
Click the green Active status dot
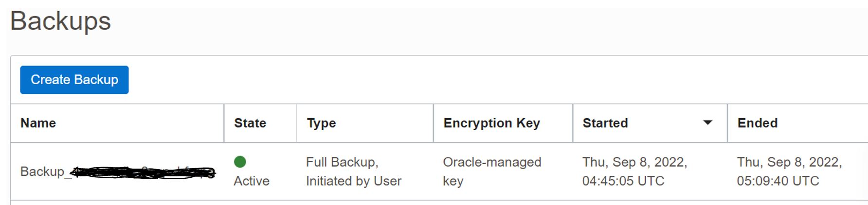point(240,161)
